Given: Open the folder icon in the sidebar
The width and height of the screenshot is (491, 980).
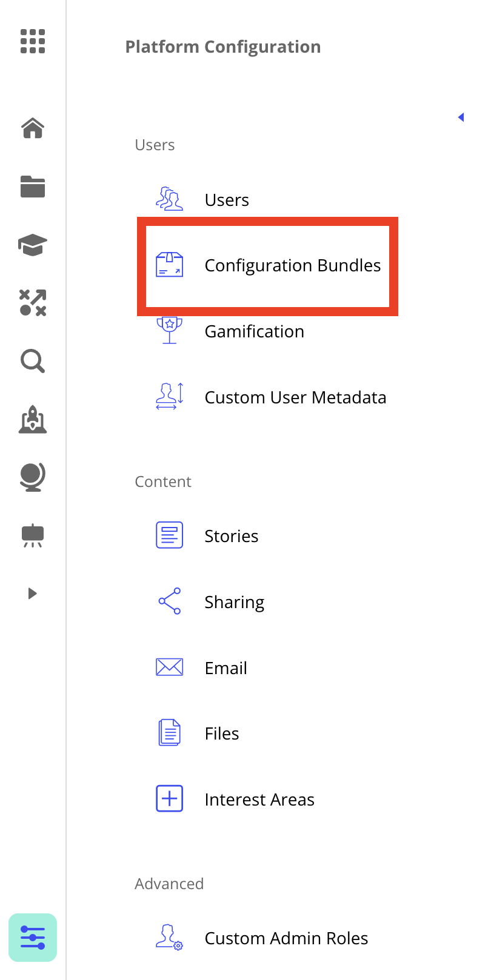Looking at the screenshot, I should pyautogui.click(x=33, y=187).
